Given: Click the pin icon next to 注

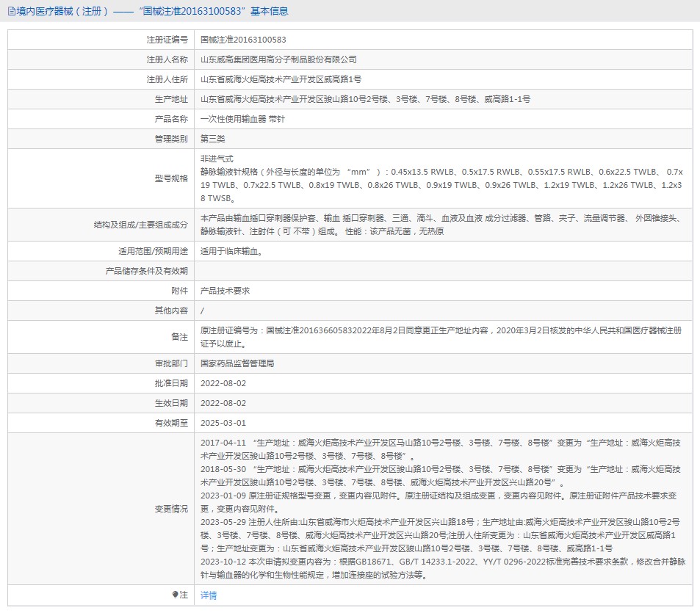Looking at the screenshot, I should (175, 595).
